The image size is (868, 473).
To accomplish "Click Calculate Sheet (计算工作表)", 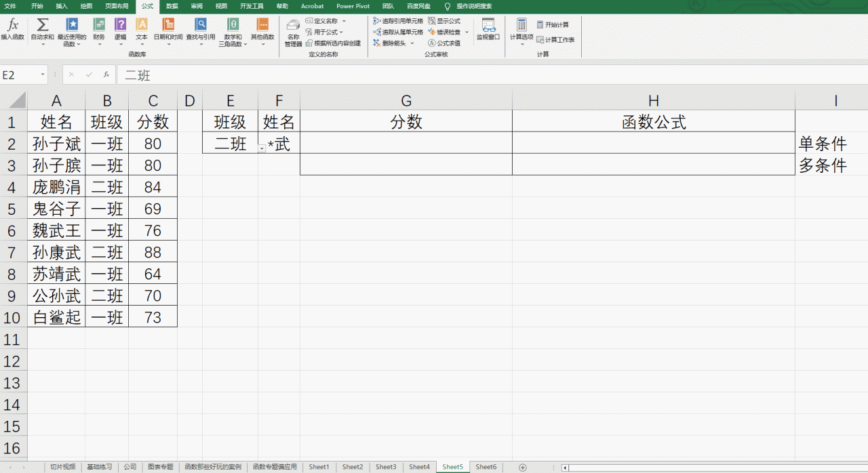I will (x=555, y=40).
